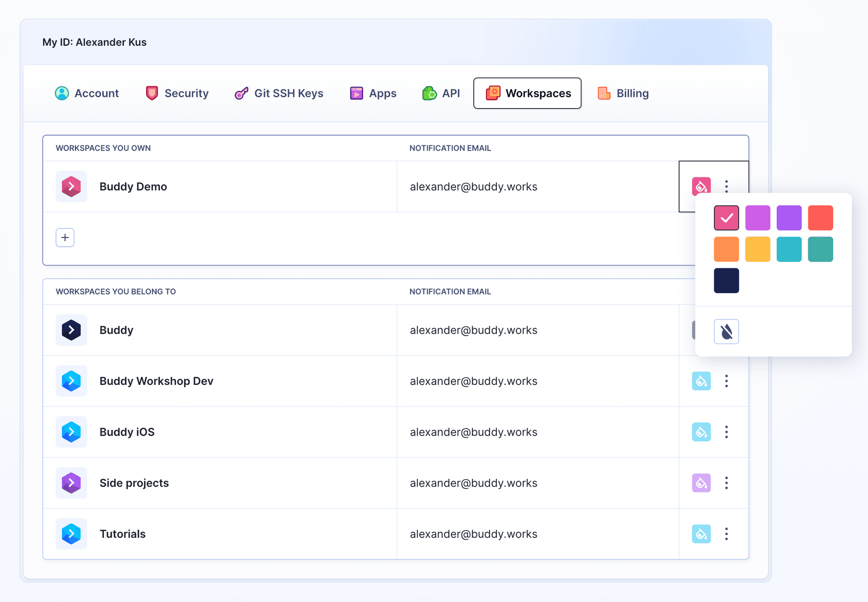Click the API puzzle icon
This screenshot has width=868, height=602.
[429, 93]
